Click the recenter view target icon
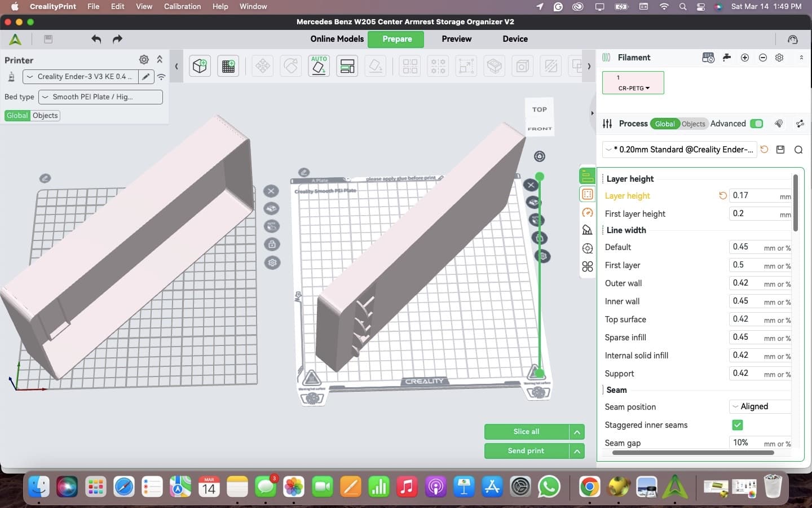812x508 pixels. [540, 156]
